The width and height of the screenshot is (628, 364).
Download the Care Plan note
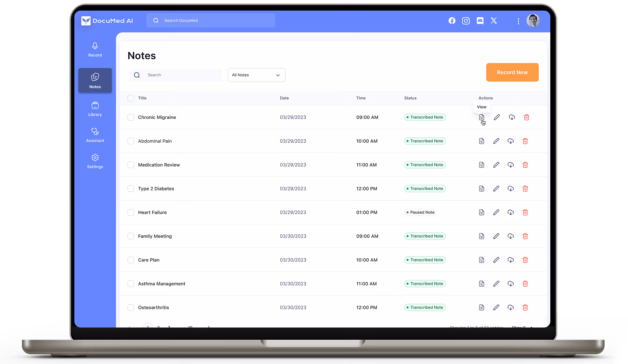pos(511,260)
